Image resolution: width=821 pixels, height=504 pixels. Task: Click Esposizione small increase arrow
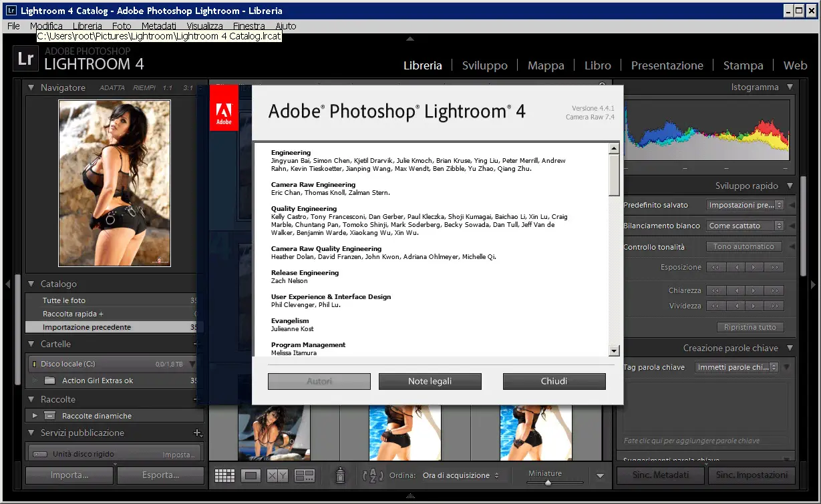tap(755, 267)
